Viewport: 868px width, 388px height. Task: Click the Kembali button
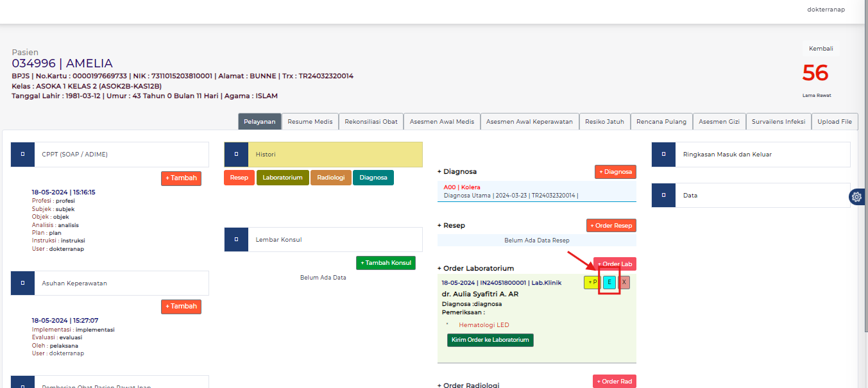click(821, 48)
